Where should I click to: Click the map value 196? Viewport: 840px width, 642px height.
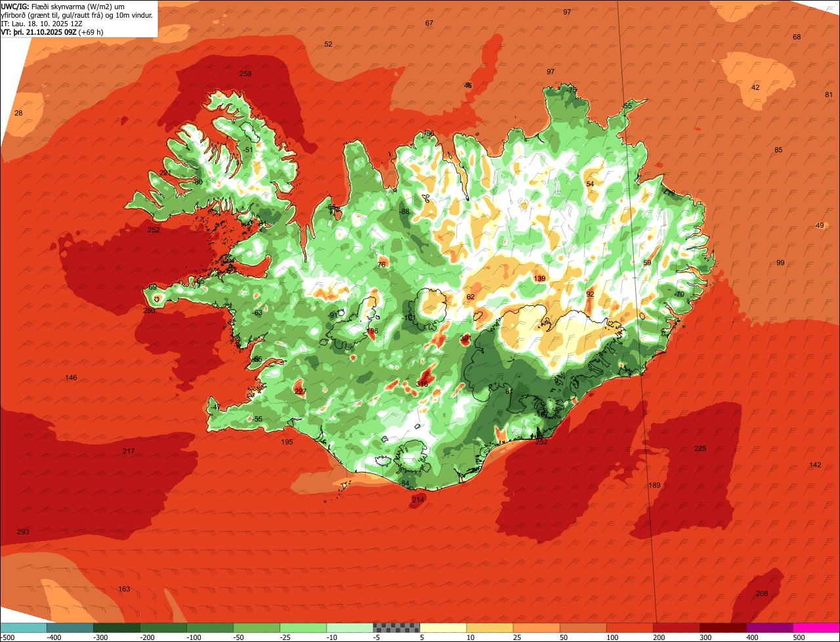tap(372, 332)
